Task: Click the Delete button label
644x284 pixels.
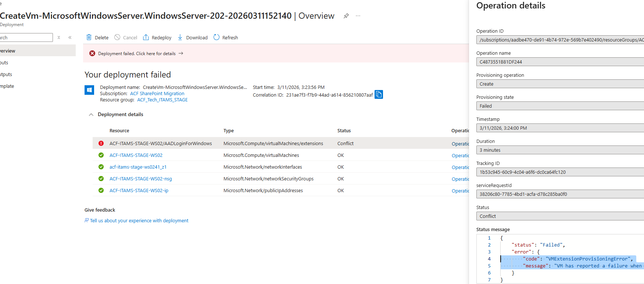Action: 101,37
